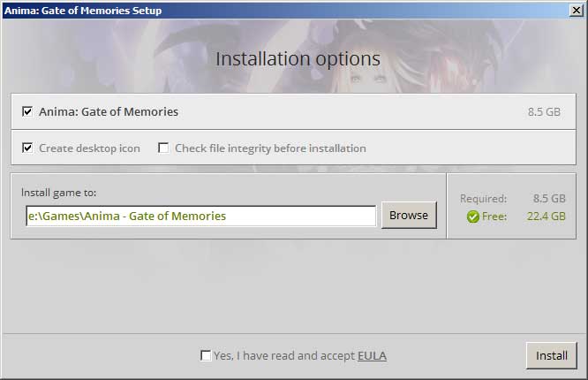Click the 22.4 GB free space value
Screen dimensions: 588x380
(x=546, y=217)
